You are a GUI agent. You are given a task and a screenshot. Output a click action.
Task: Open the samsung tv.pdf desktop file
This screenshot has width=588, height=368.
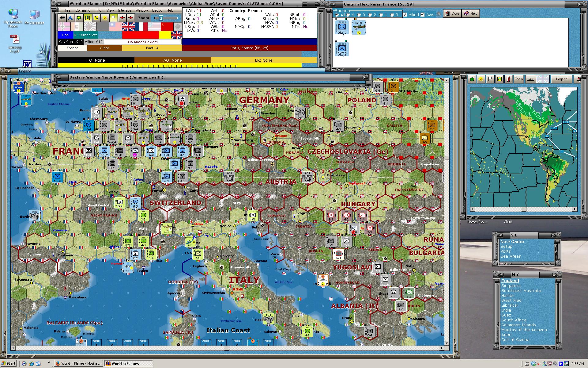point(15,44)
